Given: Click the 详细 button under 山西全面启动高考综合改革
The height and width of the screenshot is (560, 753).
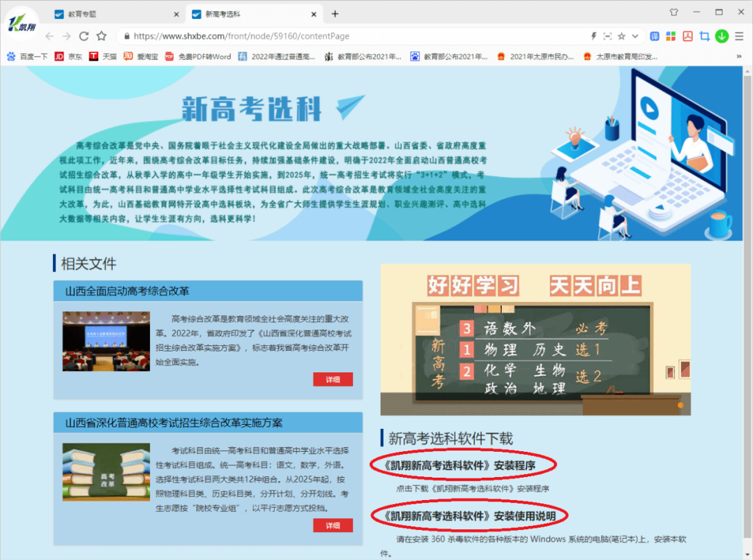Looking at the screenshot, I should pyautogui.click(x=333, y=379).
